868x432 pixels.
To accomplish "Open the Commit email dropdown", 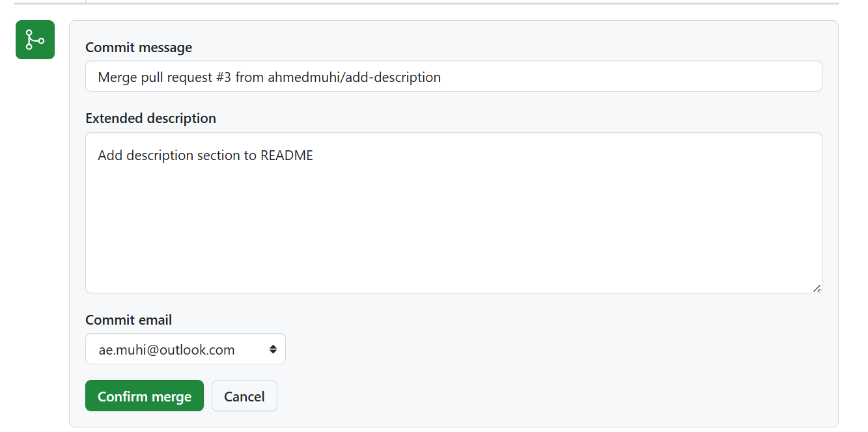I will tap(185, 349).
